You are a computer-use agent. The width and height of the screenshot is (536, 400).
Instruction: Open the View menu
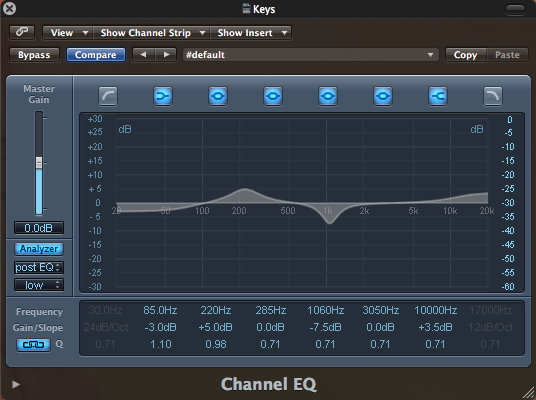pyautogui.click(x=68, y=33)
